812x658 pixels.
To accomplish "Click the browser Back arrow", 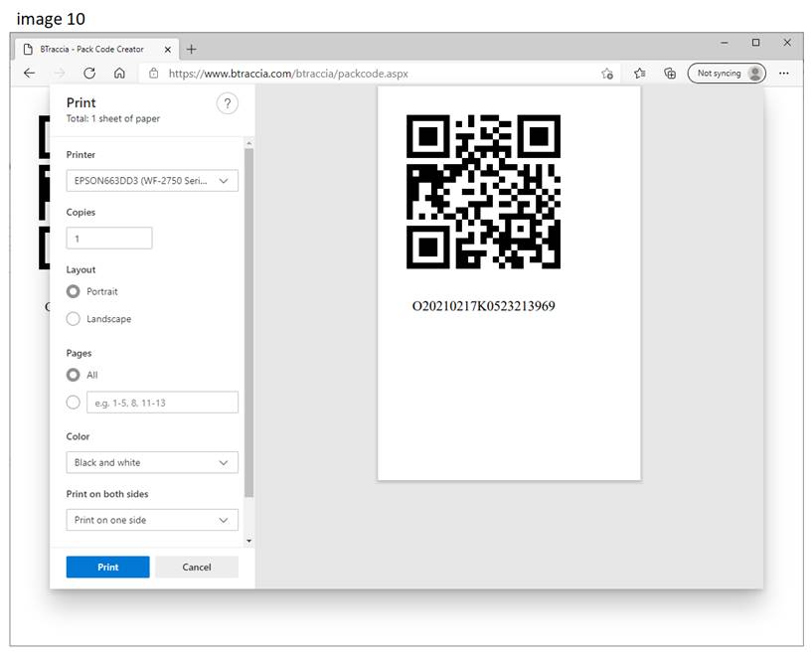I will 29,74.
